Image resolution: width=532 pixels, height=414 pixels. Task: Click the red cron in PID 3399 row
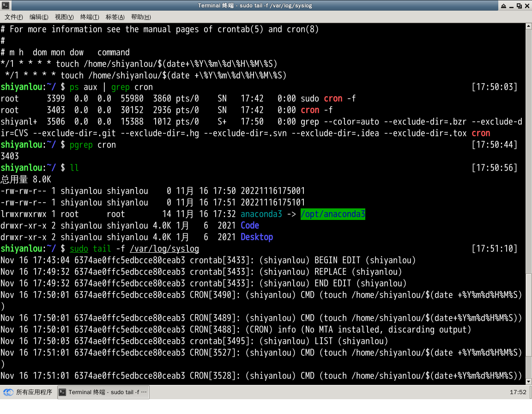pyautogui.click(x=333, y=99)
